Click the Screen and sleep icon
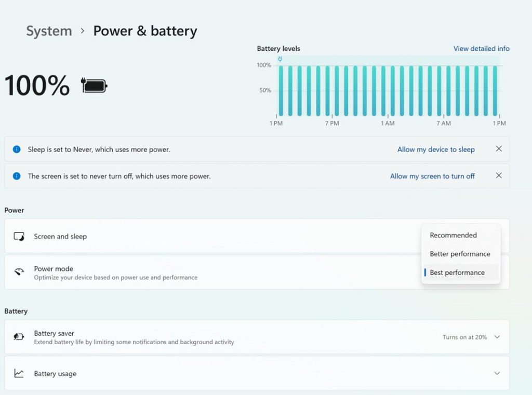Image resolution: width=532 pixels, height=395 pixels. tap(18, 237)
